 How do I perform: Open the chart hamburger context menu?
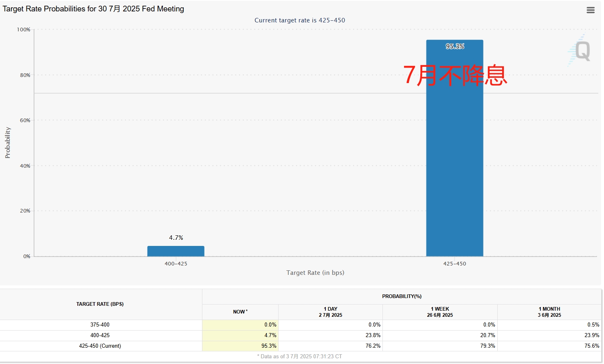590,10
